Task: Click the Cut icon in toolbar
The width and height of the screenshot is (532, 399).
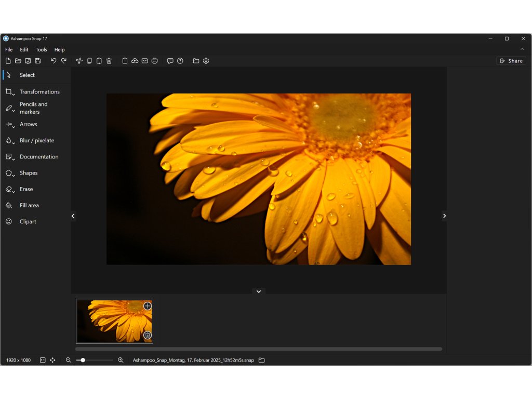Action: [x=79, y=61]
